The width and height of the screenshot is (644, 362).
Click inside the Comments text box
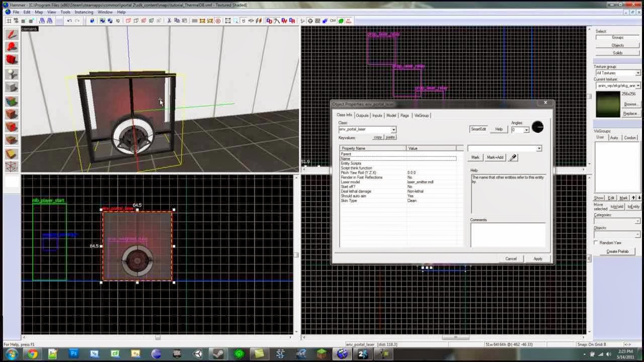click(508, 235)
